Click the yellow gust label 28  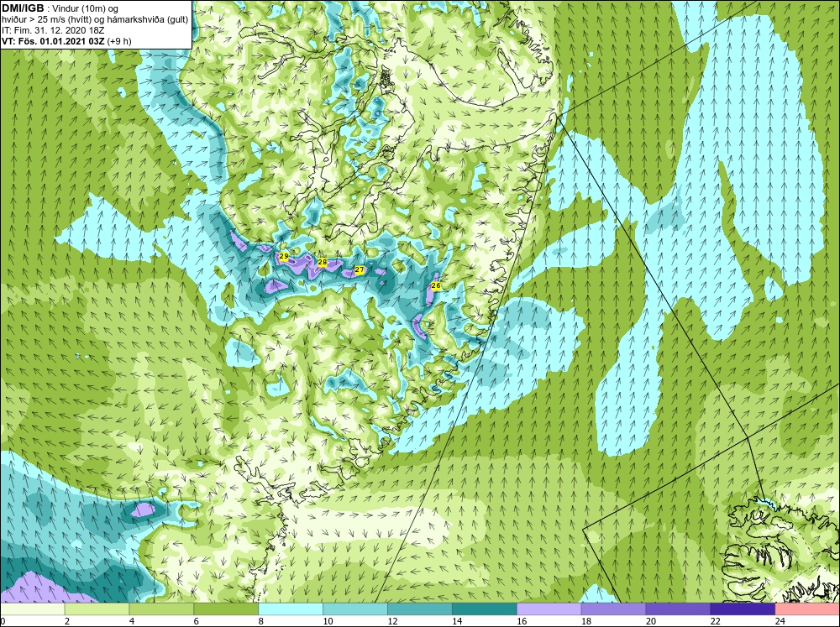pos(323,262)
